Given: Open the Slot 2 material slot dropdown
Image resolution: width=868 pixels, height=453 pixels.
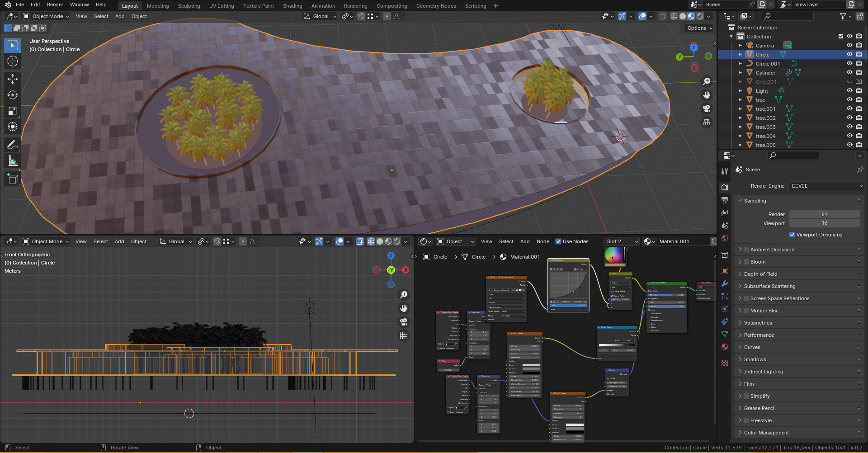Looking at the screenshot, I should pos(622,241).
